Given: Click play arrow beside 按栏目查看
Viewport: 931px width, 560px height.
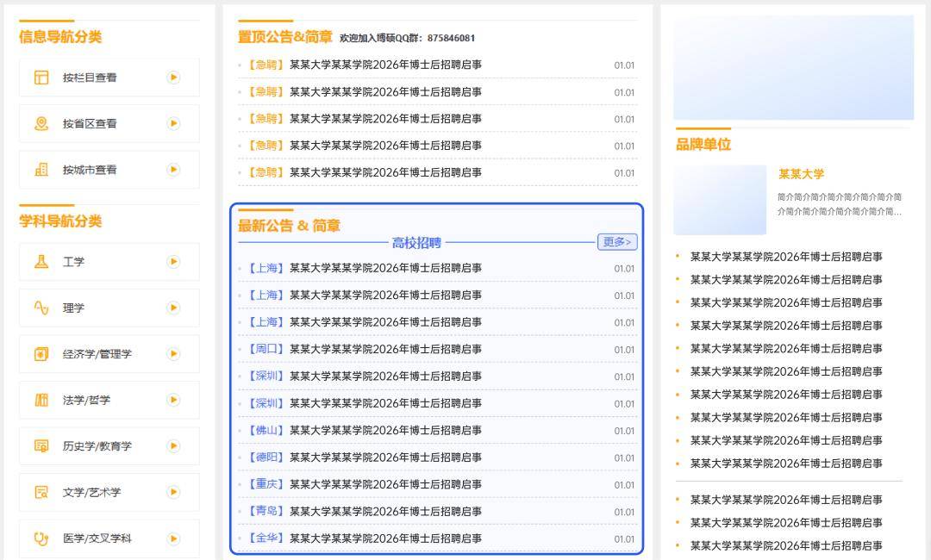Looking at the screenshot, I should pos(173,78).
